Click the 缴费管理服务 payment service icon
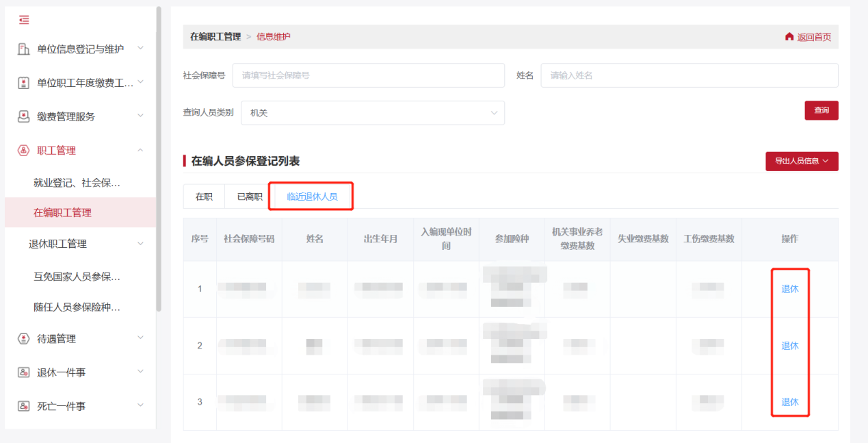The width and height of the screenshot is (868, 443). (24, 116)
